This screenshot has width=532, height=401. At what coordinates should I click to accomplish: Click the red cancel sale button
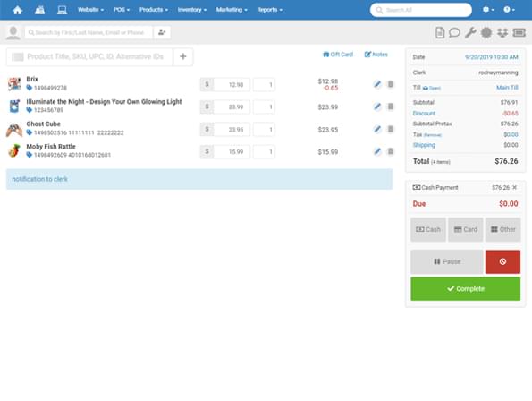(502, 261)
